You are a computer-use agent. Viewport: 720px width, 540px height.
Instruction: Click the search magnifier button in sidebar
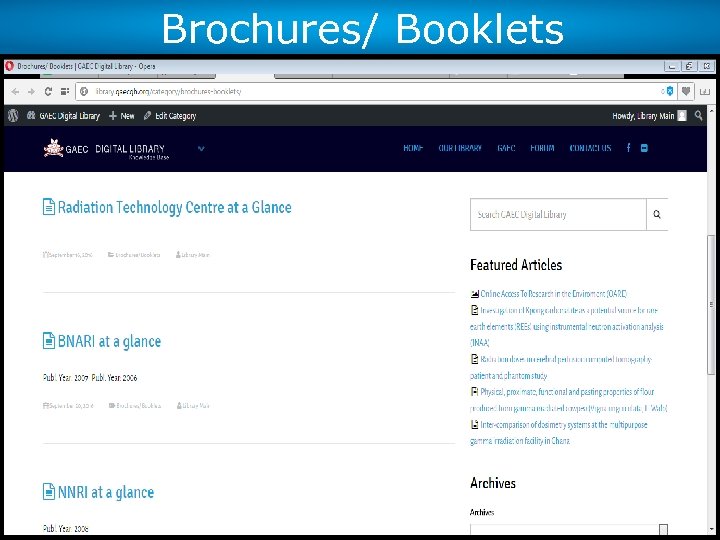(657, 214)
